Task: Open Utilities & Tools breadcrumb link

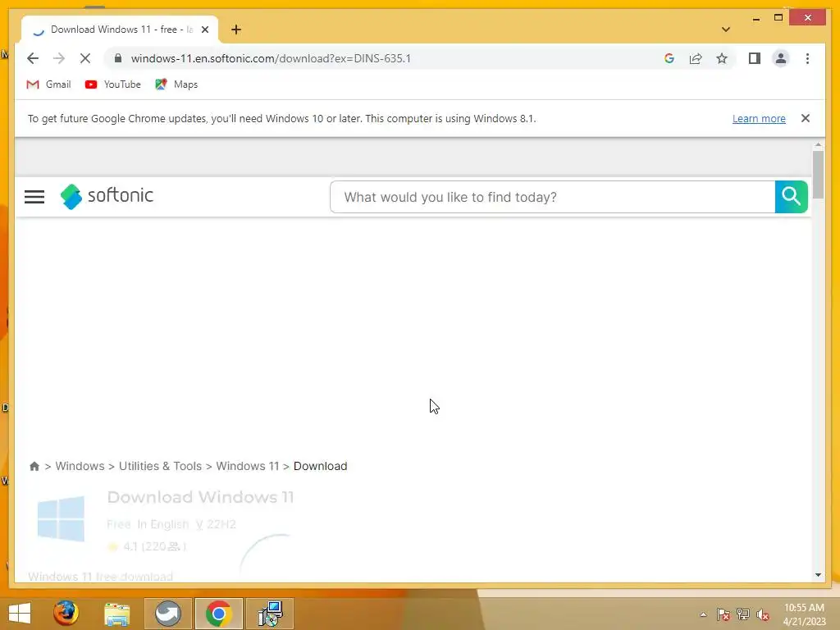Action: pos(160,466)
